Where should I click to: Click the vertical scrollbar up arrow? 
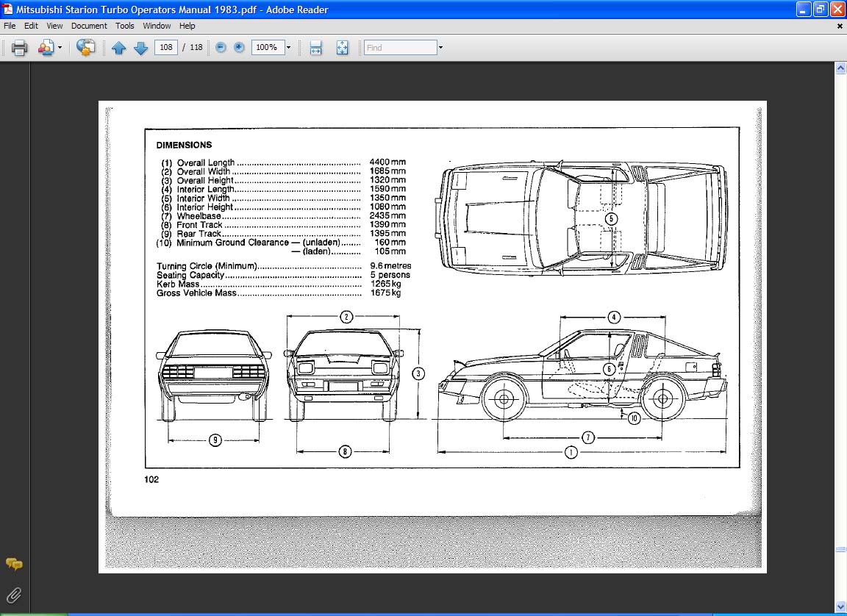[x=840, y=68]
